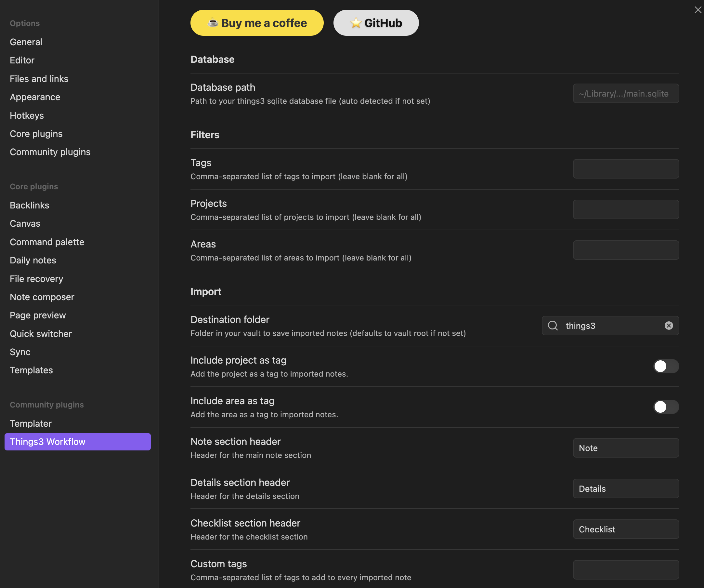Close the settings window
This screenshot has height=588, width=704.
[698, 10]
